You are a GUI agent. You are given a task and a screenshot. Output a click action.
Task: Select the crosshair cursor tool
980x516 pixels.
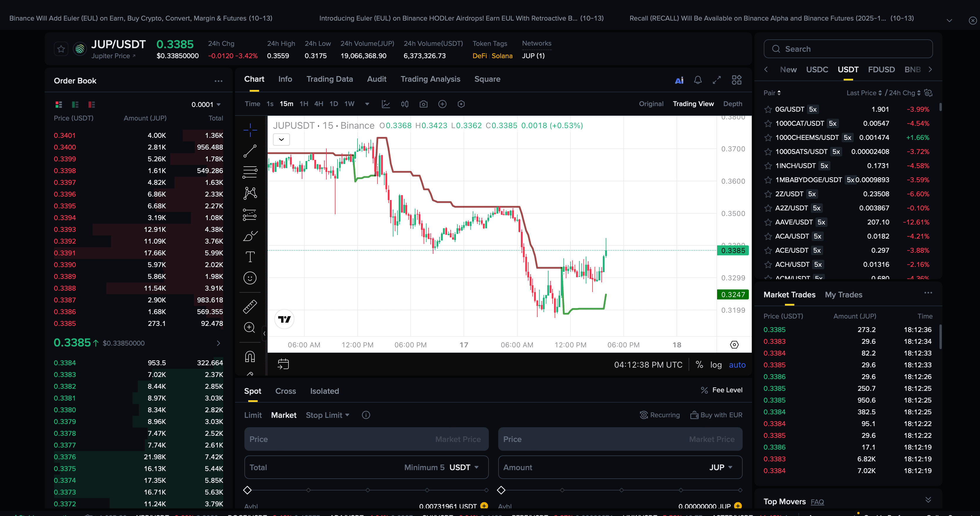point(250,130)
